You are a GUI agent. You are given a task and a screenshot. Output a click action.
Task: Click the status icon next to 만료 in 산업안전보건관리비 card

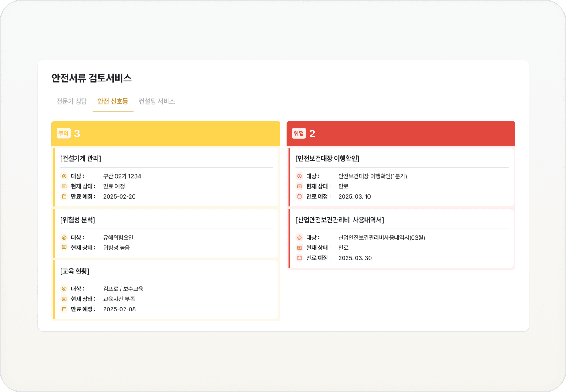click(298, 247)
